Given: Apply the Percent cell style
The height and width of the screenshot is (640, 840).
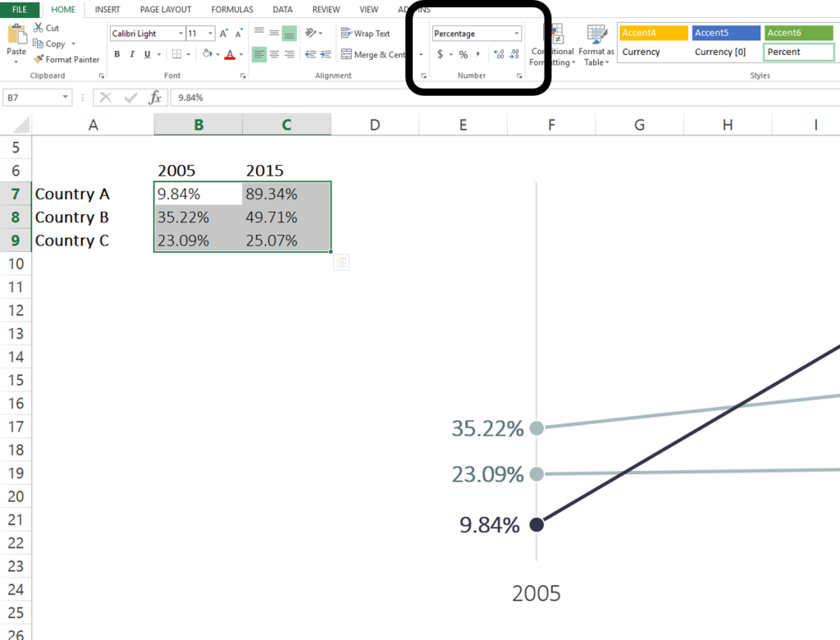Looking at the screenshot, I should point(799,52).
